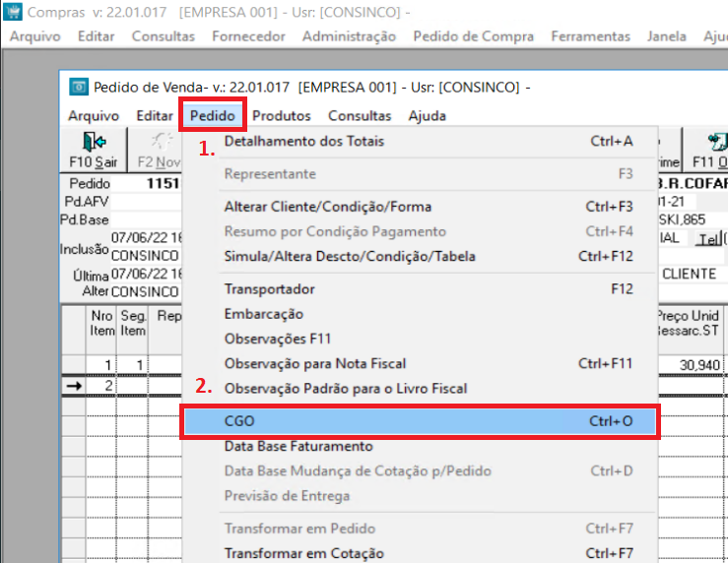Open Arquivo in the Compras menu bar
Image resolution: width=728 pixels, height=563 pixels.
click(35, 36)
